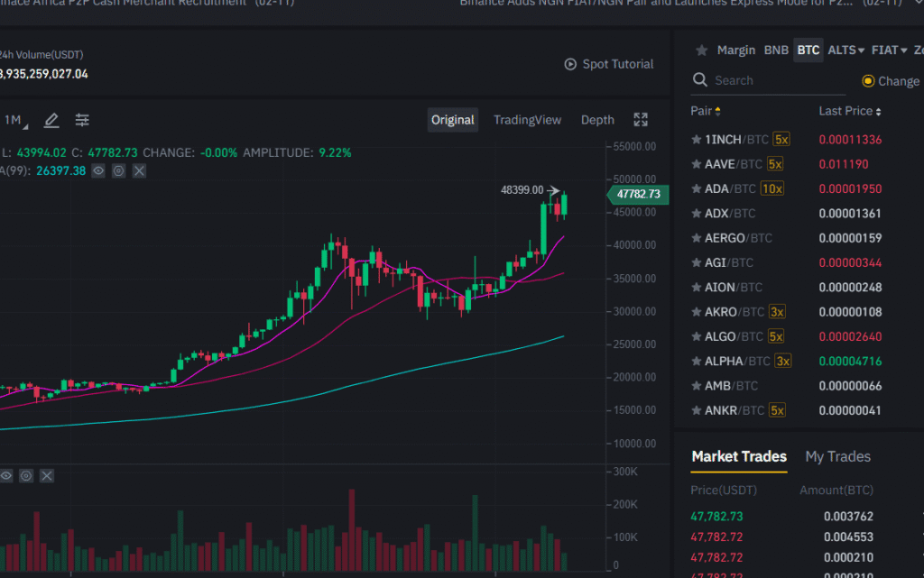Switch to the TradingView chart tab
924x578 pixels.
coord(527,119)
